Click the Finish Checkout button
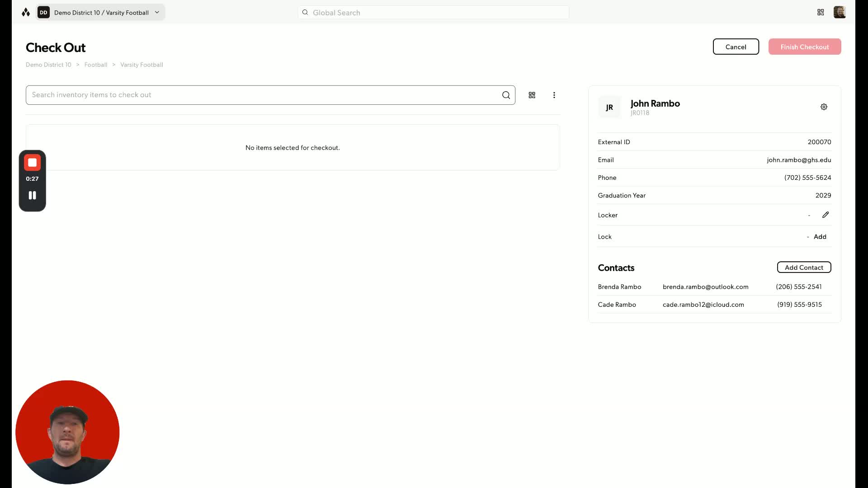 click(805, 47)
